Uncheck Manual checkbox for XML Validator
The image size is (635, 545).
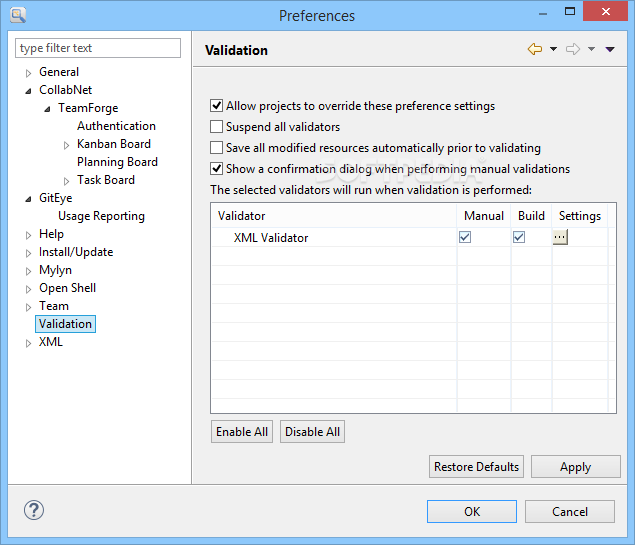(465, 237)
